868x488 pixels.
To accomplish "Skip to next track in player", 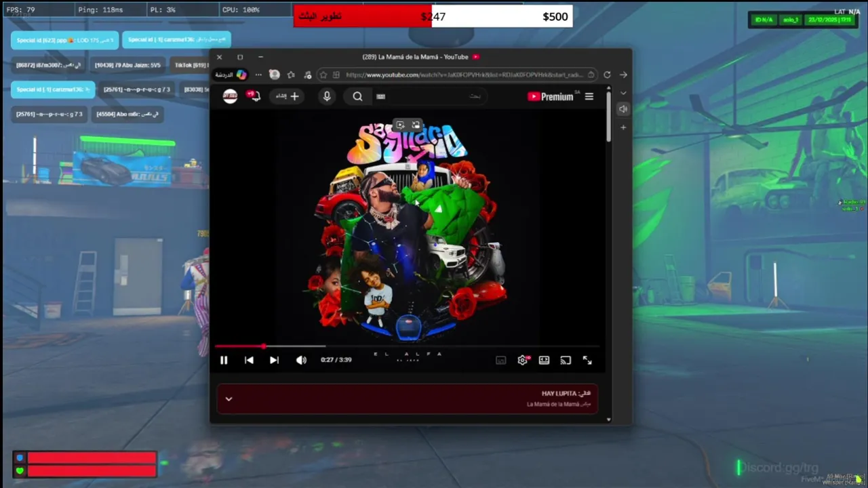I will pos(274,360).
